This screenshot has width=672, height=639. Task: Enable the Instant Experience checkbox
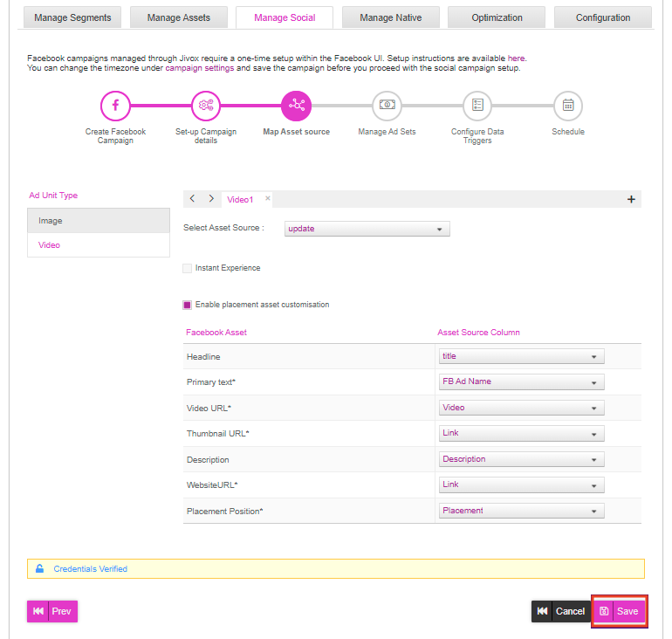tap(188, 268)
